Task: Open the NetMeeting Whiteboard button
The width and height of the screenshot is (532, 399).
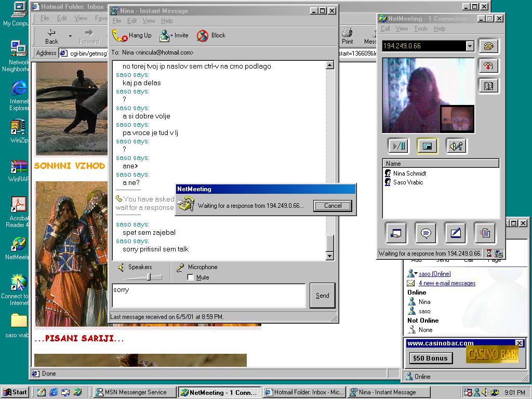Action: click(455, 233)
